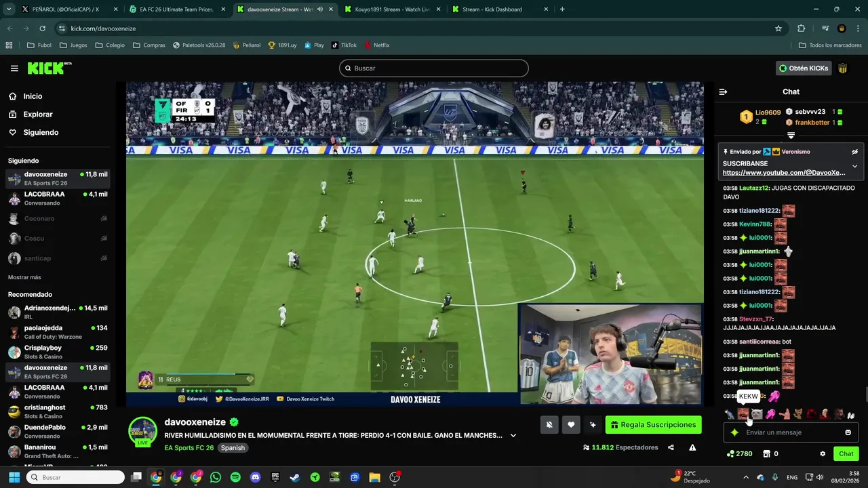This screenshot has width=868, height=488.
Task: Focus Enviar un mensaje input
Action: coord(791,432)
